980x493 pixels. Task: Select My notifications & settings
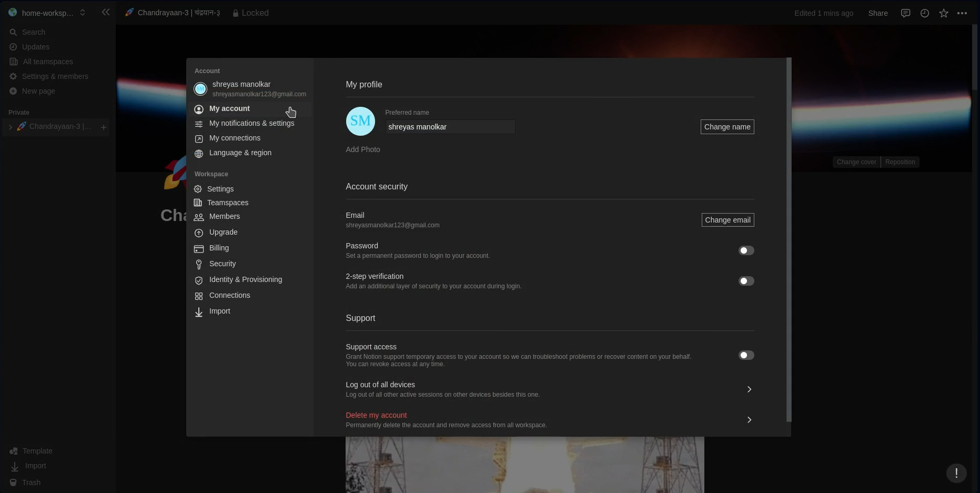click(x=251, y=123)
